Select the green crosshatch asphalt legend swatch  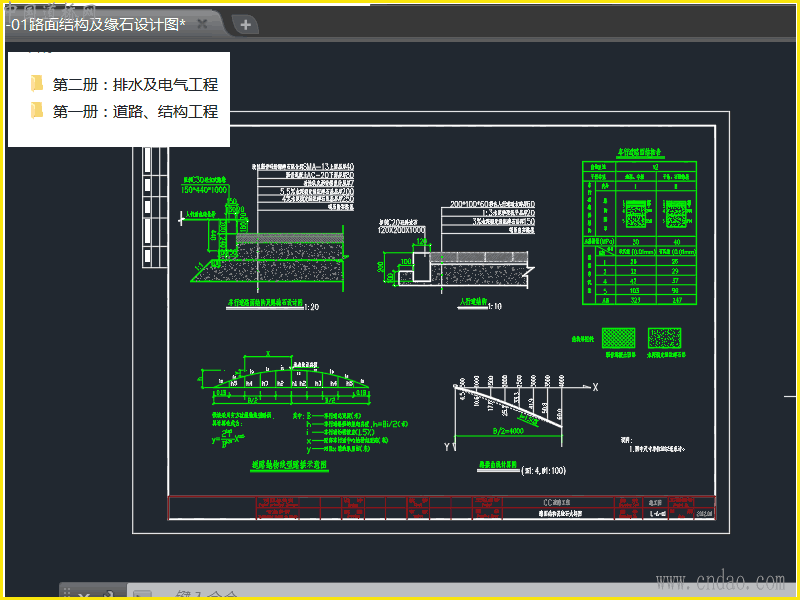[618, 338]
